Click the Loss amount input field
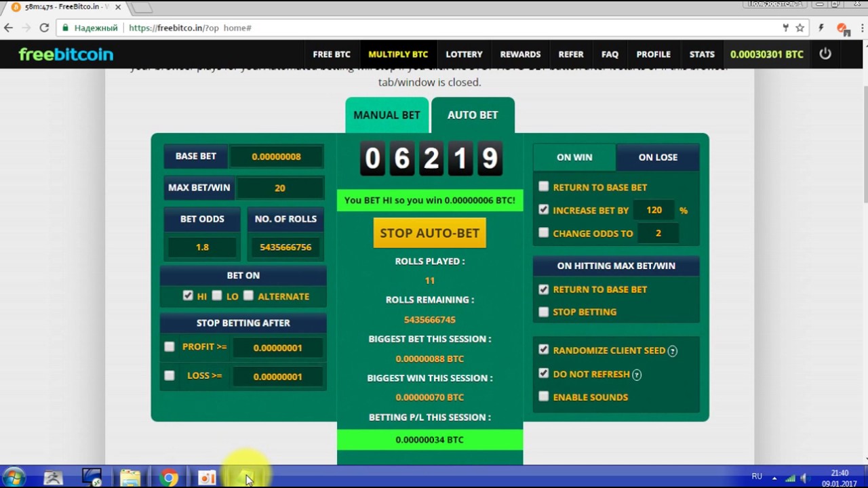 [277, 377]
